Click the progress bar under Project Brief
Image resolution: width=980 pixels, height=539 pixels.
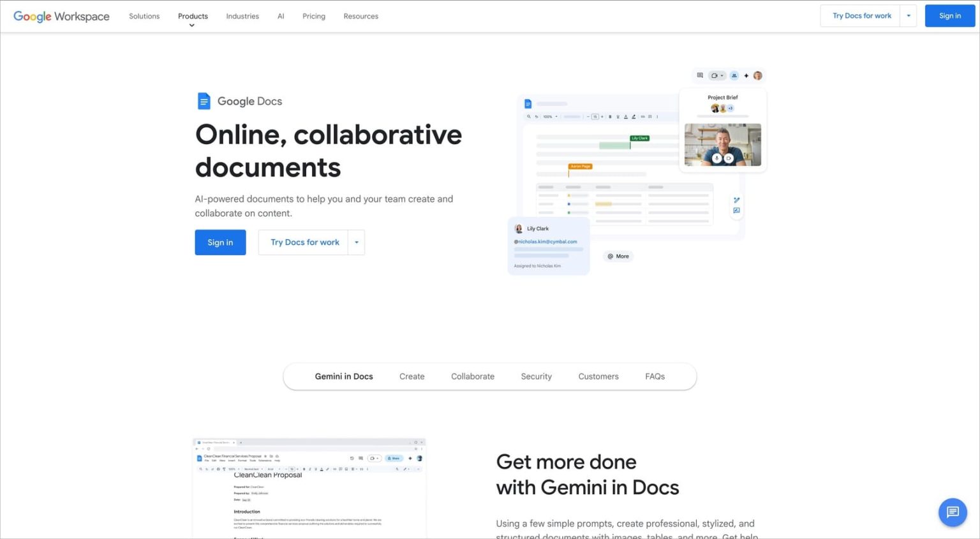[x=724, y=116]
